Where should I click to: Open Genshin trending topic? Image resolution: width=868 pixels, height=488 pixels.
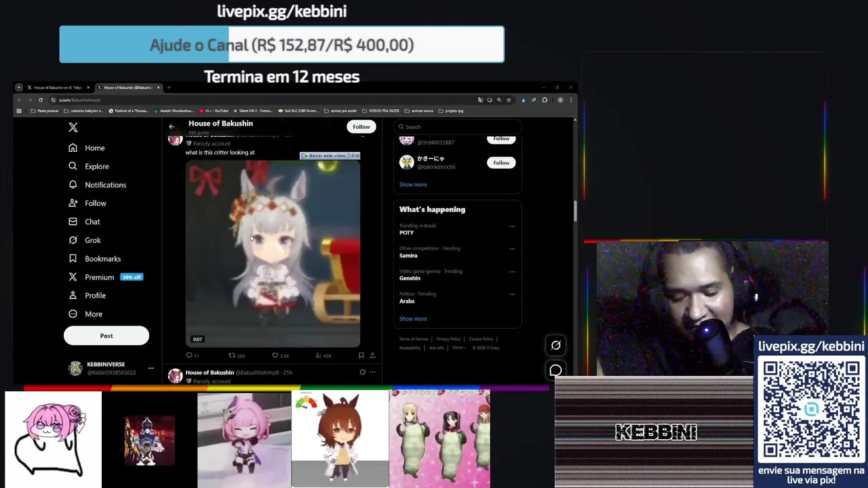(x=410, y=278)
